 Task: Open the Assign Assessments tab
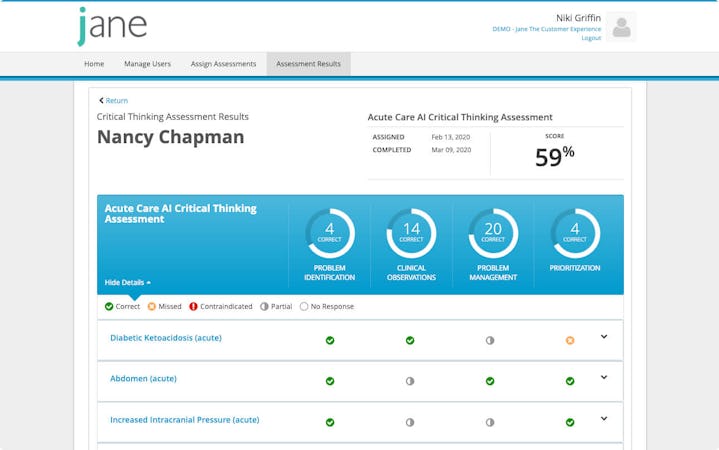coord(223,64)
